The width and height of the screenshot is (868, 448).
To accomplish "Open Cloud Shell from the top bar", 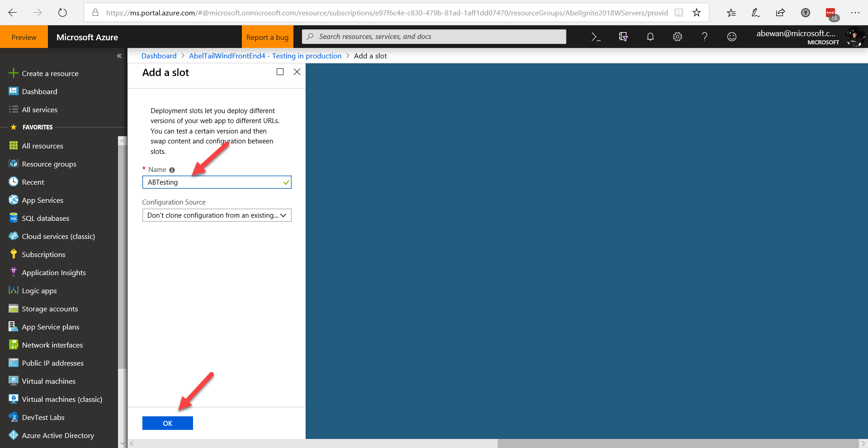I will pyautogui.click(x=596, y=37).
